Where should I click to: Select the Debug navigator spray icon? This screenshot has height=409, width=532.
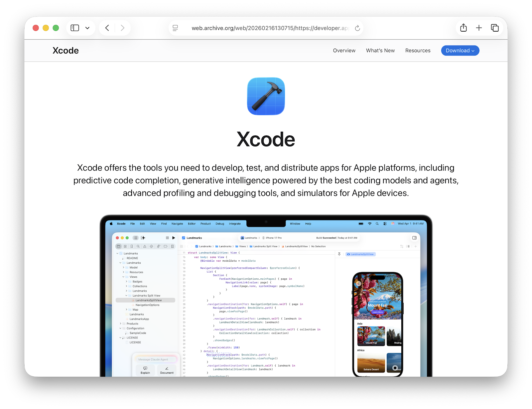158,246
